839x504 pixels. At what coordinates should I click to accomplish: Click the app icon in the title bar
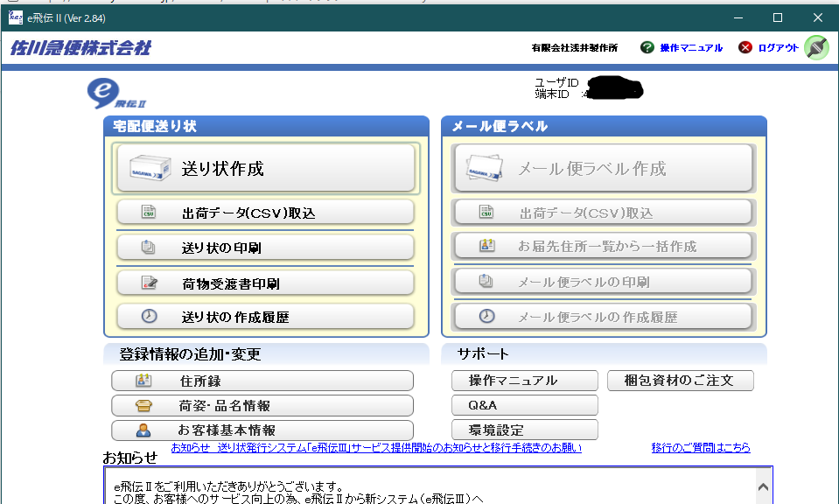[x=16, y=17]
